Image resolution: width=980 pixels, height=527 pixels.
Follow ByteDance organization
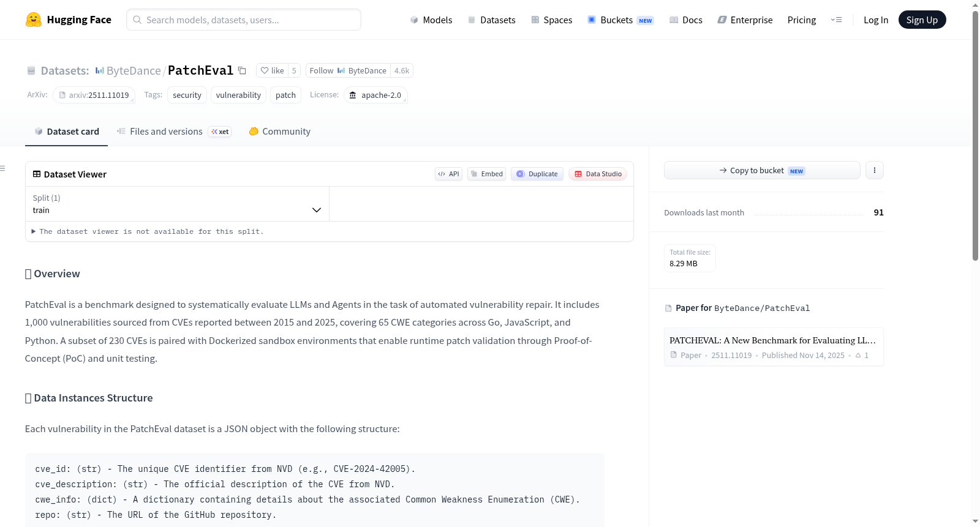pos(348,70)
